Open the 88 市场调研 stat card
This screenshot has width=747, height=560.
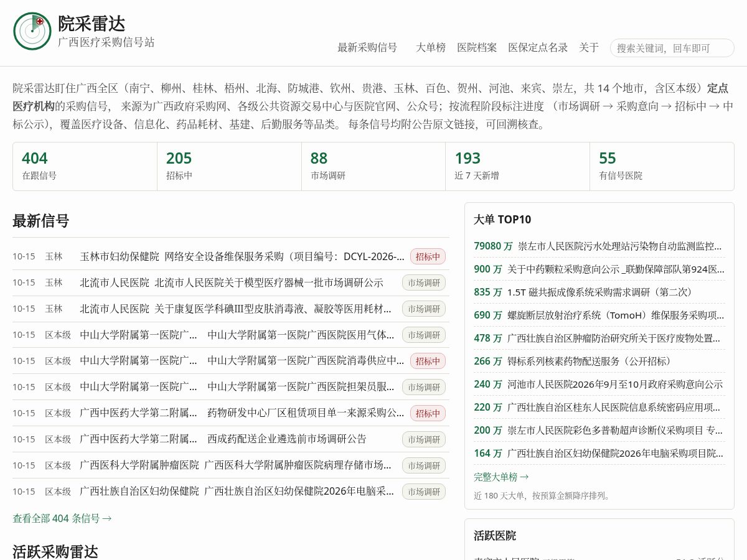[374, 166]
